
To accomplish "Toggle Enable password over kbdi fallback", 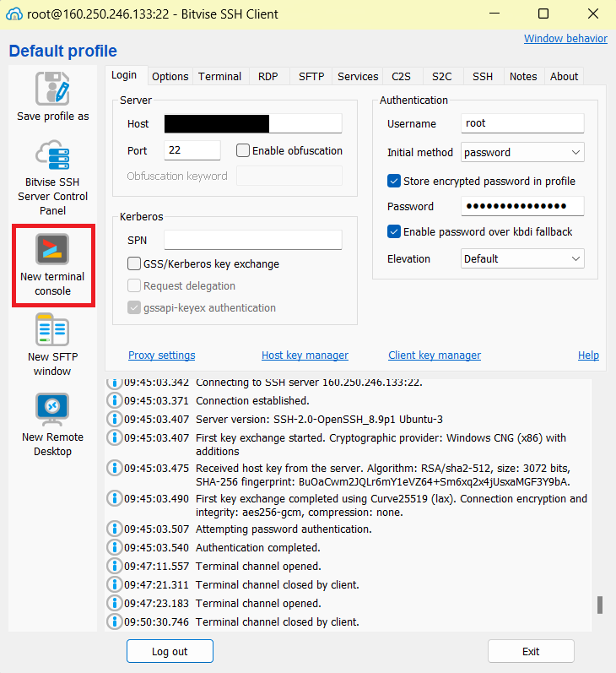I will [394, 231].
